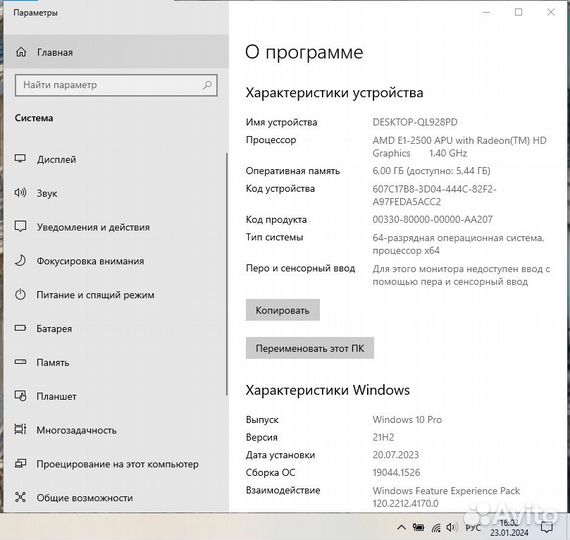Click the Копировать button
The image size is (570, 540).
pyautogui.click(x=282, y=310)
